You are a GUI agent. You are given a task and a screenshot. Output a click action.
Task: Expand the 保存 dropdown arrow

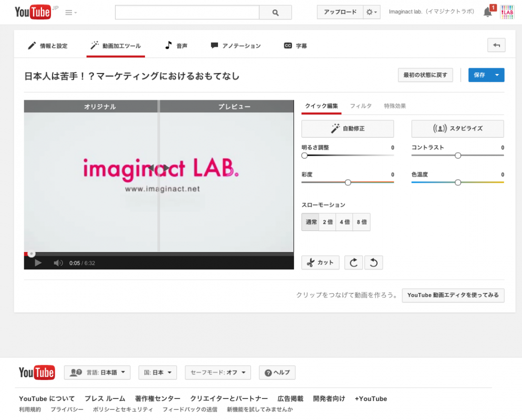pos(497,75)
